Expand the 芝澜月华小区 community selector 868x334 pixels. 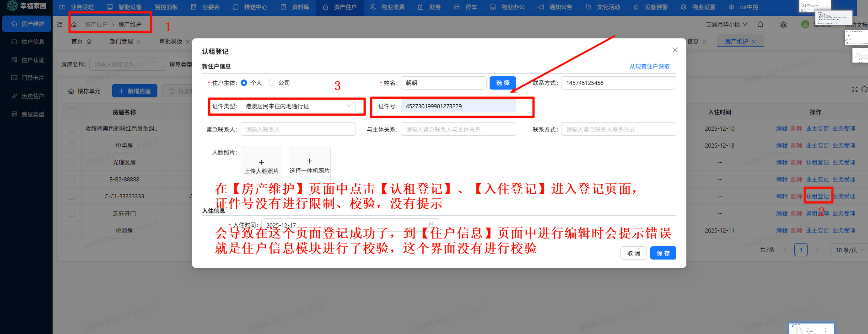[727, 24]
